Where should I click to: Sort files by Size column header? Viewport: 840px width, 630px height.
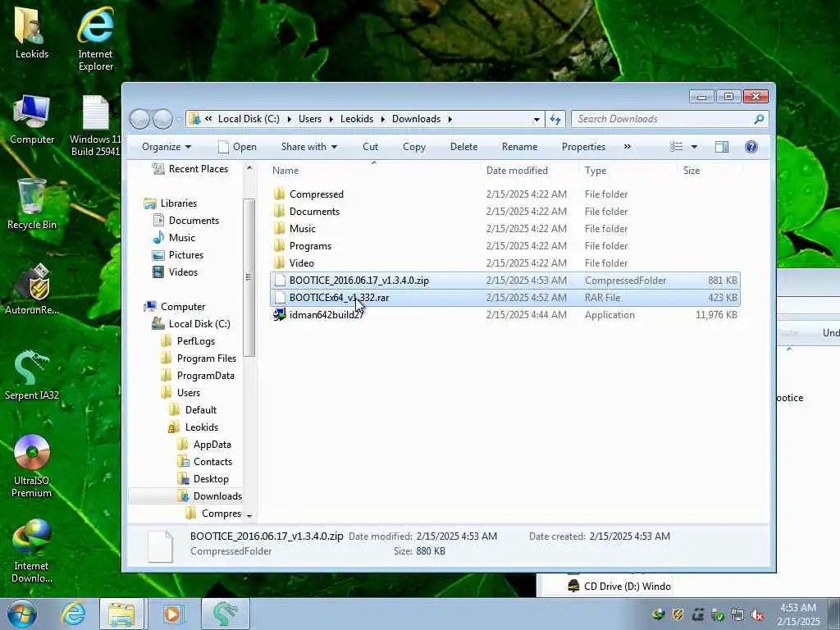pyautogui.click(x=710, y=171)
